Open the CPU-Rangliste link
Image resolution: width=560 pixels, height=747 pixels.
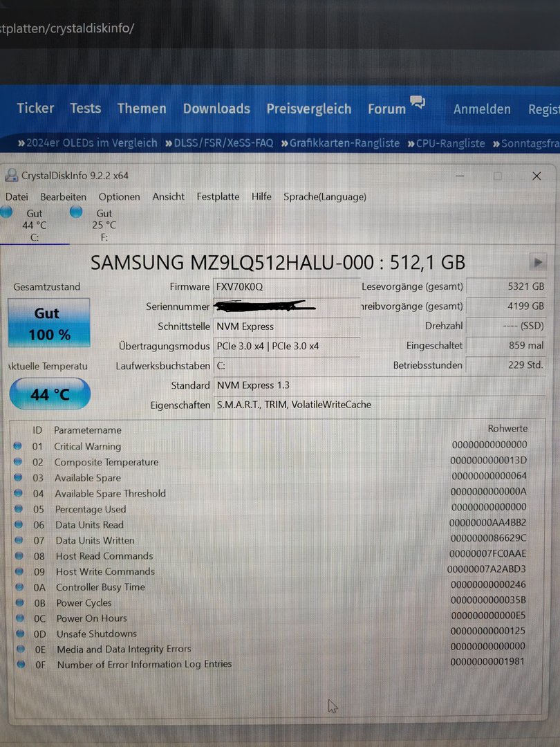[446, 143]
